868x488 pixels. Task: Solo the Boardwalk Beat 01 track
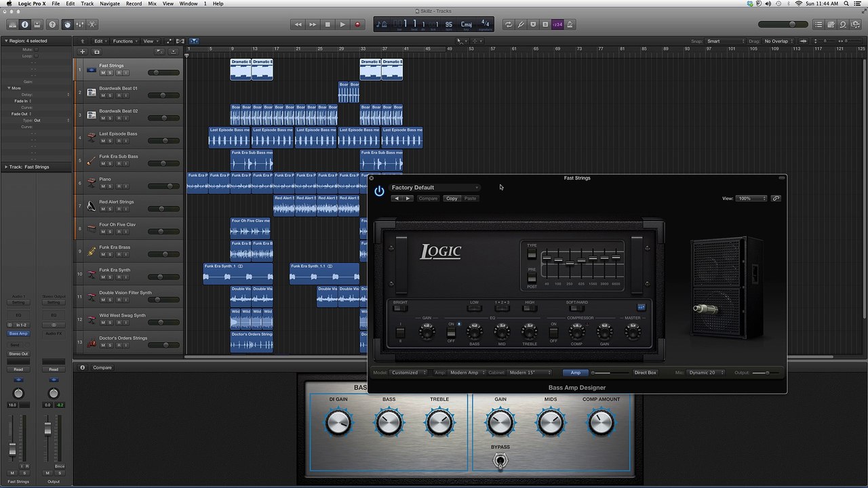pos(111,96)
